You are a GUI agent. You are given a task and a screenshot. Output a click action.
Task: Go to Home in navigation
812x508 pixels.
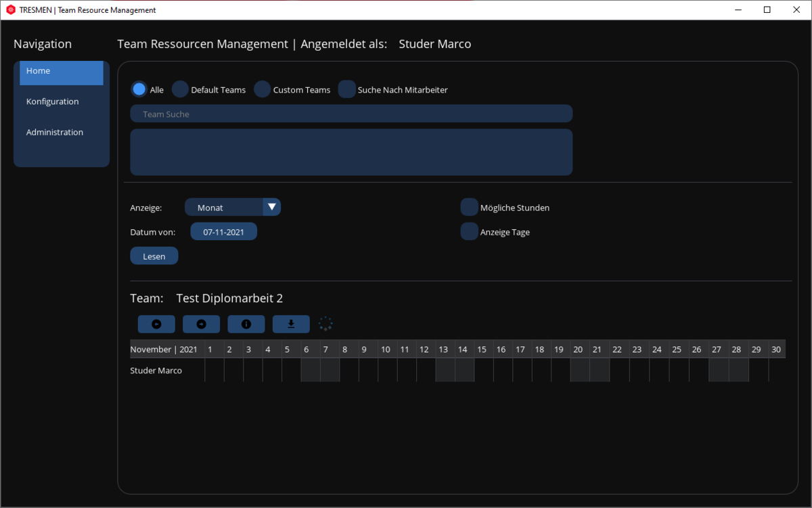tap(61, 71)
